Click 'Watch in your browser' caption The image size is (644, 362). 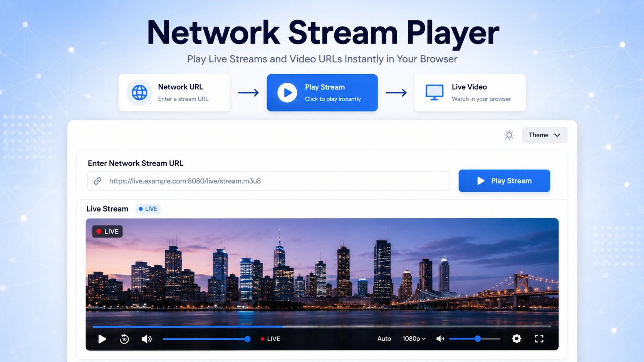click(x=481, y=99)
